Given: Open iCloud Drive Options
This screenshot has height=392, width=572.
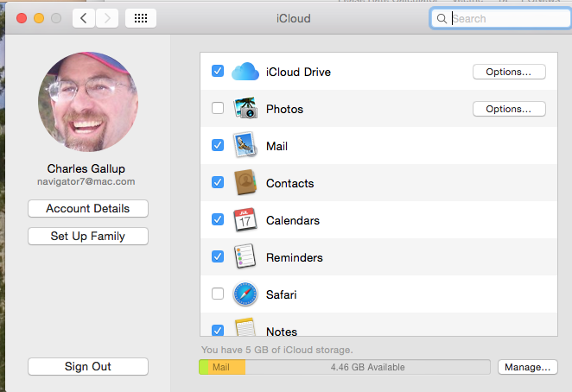Looking at the screenshot, I should (x=509, y=72).
